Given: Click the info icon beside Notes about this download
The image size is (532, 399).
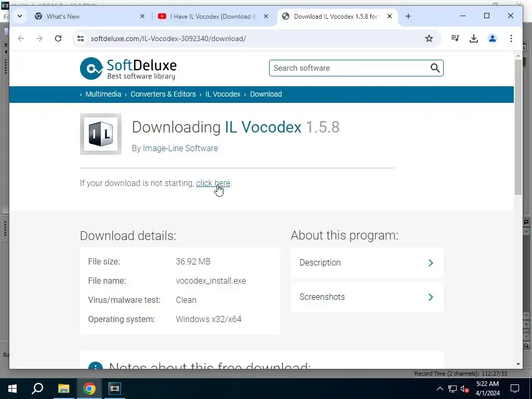Looking at the screenshot, I should (96, 365).
